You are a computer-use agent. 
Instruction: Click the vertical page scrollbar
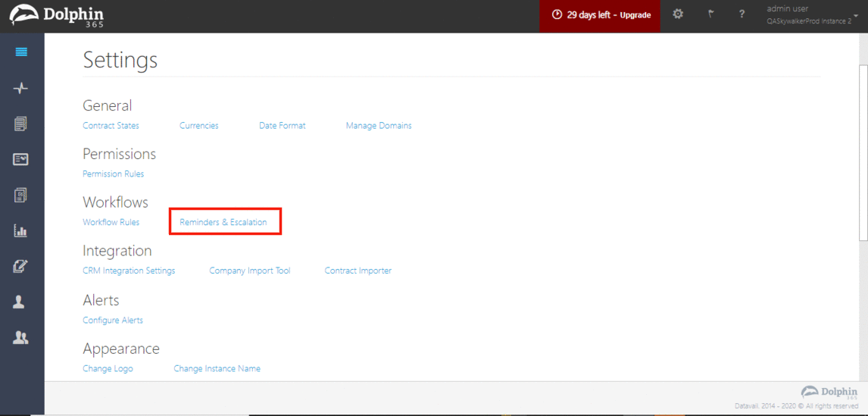863,152
